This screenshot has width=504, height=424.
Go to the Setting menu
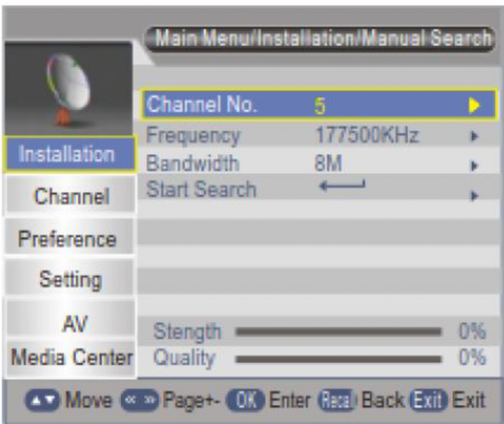[69, 278]
